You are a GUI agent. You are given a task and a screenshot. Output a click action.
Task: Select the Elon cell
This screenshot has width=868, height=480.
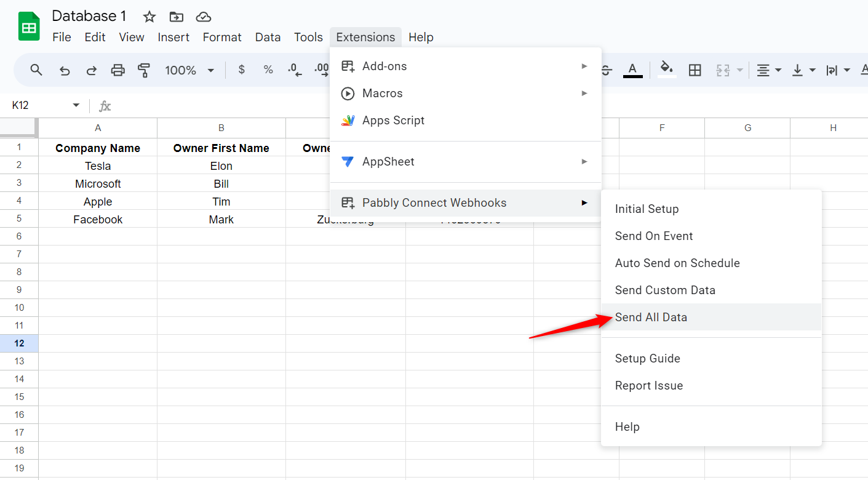point(221,166)
